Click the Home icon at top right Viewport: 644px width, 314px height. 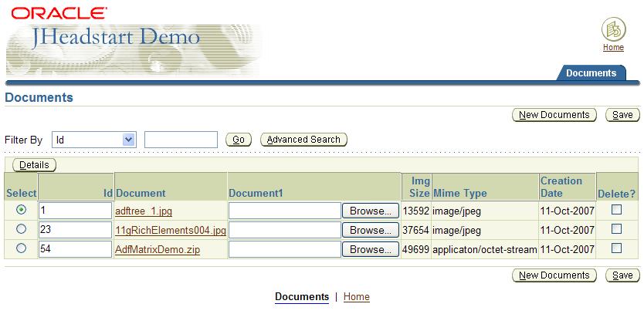(613, 29)
